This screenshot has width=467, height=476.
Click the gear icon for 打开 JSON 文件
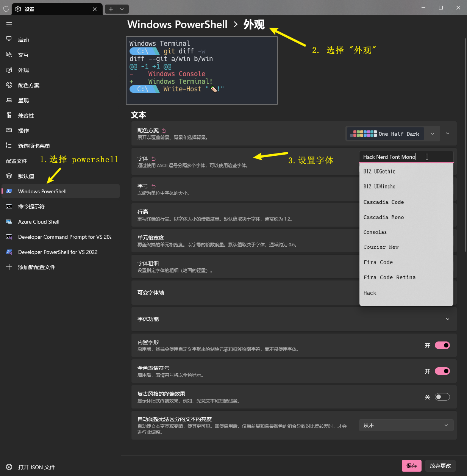[9, 467]
